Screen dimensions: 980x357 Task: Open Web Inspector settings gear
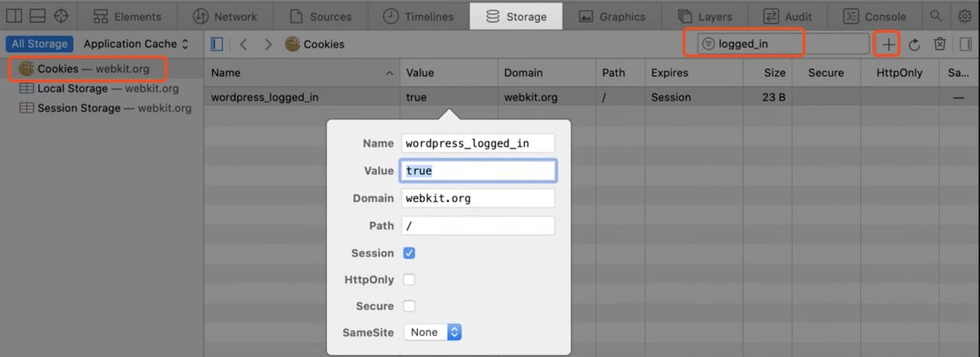coord(965,16)
